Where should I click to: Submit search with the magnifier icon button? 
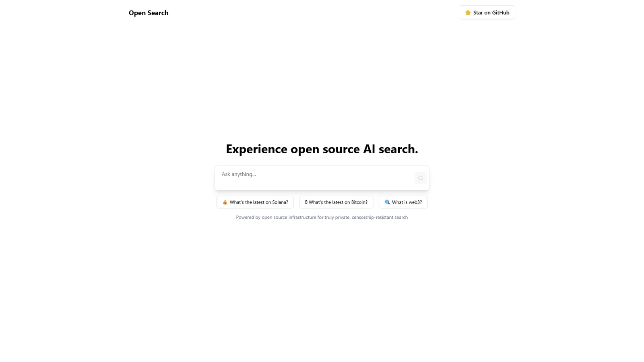pyautogui.click(x=420, y=178)
